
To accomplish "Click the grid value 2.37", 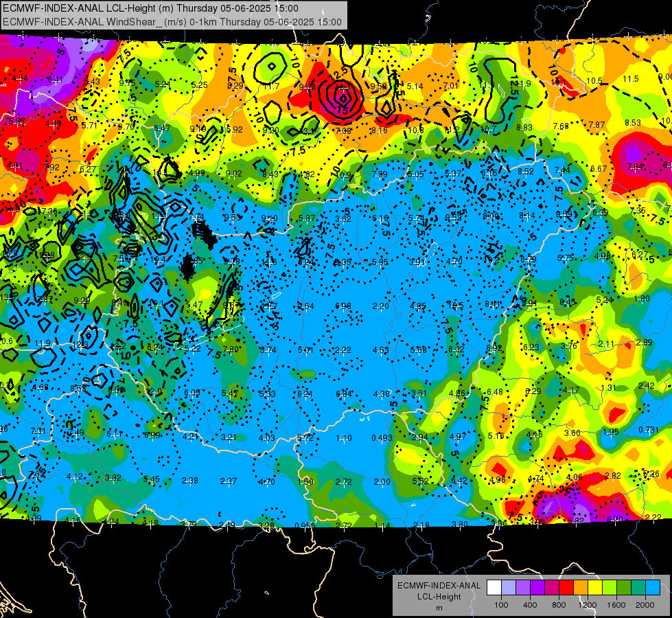I will 229,481.
